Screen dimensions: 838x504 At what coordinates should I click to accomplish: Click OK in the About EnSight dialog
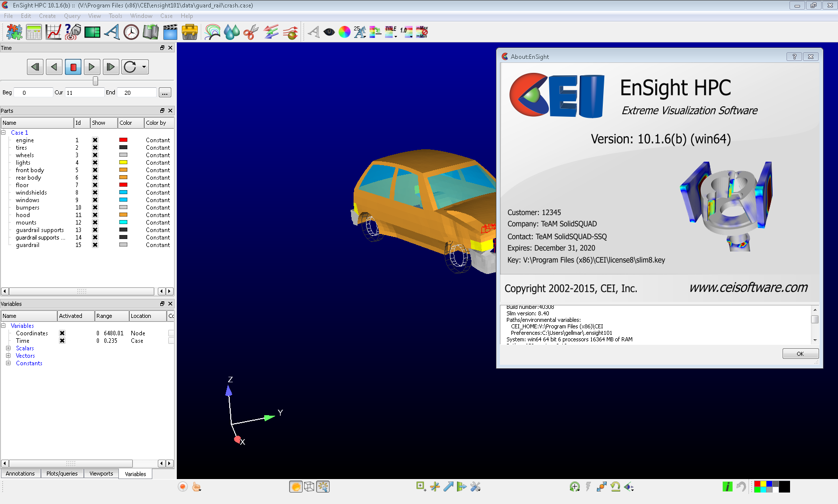(x=800, y=354)
